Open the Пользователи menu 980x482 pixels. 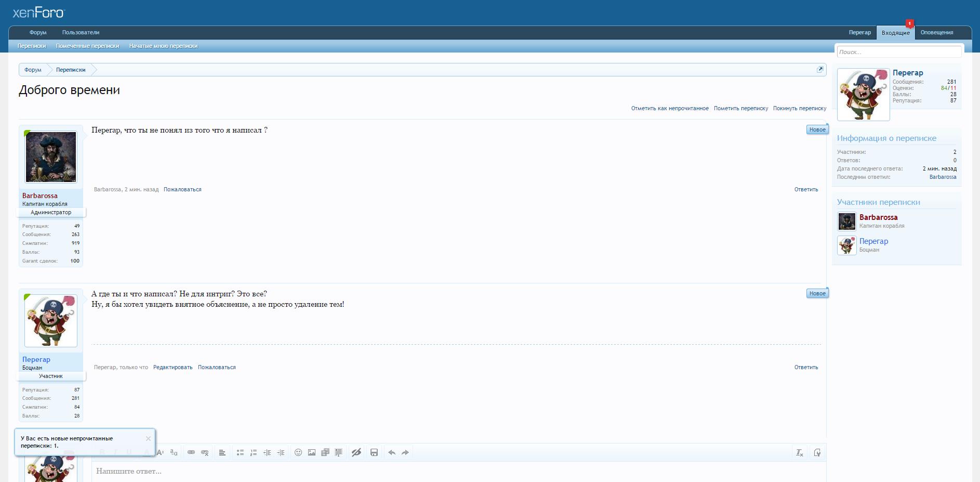click(x=81, y=32)
